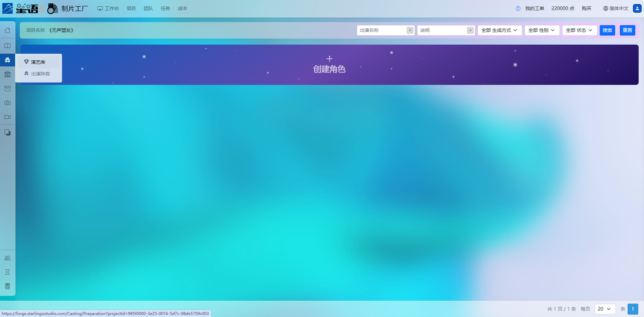Screen dimensions: 644x317
Task: Click the 重置 reset button
Action: pos(627,30)
